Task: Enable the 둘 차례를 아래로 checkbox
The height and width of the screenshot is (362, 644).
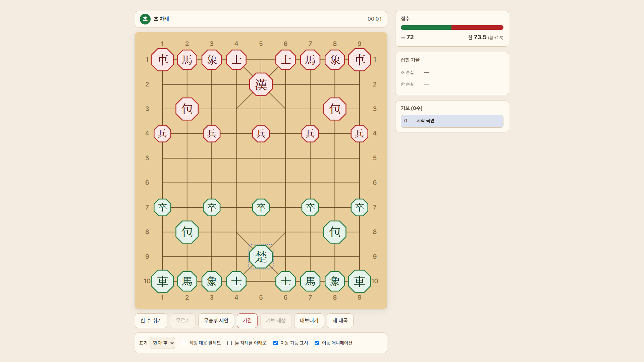Action: click(229, 343)
